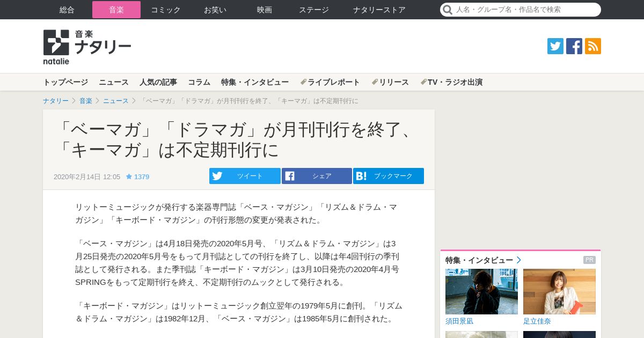Open コラム section
644x338 pixels.
point(199,82)
